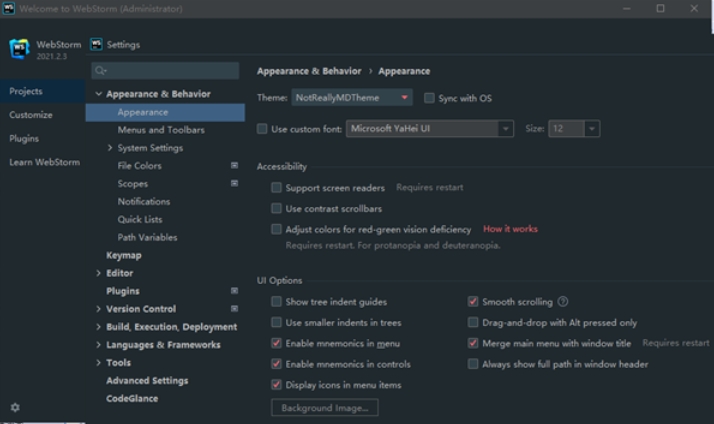Viewport: 714px width, 424px height.
Task: Toggle Use contrast scrollbars
Action: 276,209
